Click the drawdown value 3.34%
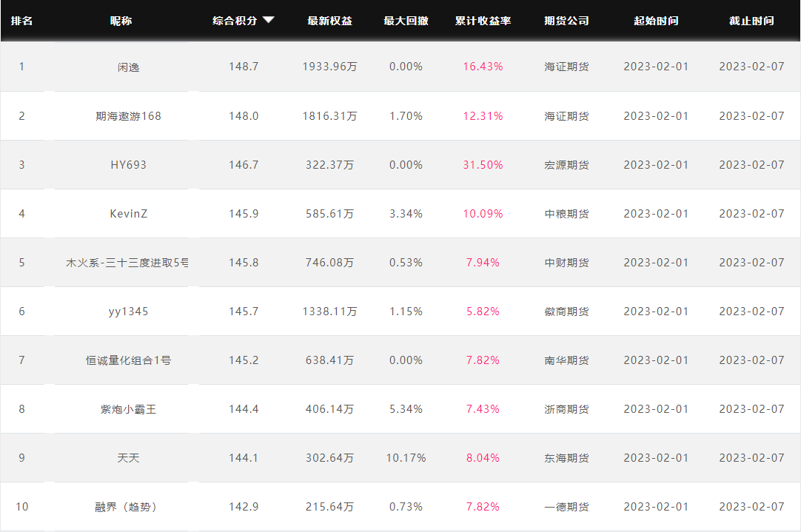 coord(406,214)
